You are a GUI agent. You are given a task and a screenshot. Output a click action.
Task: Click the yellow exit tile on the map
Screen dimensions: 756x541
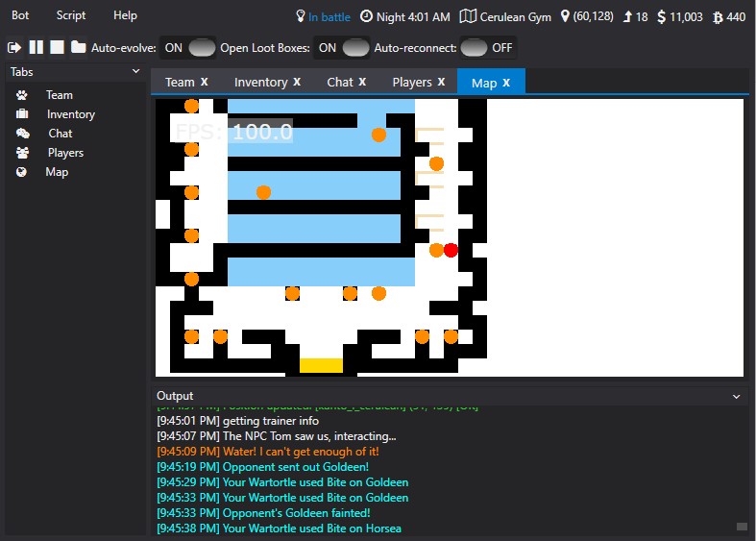tap(321, 365)
